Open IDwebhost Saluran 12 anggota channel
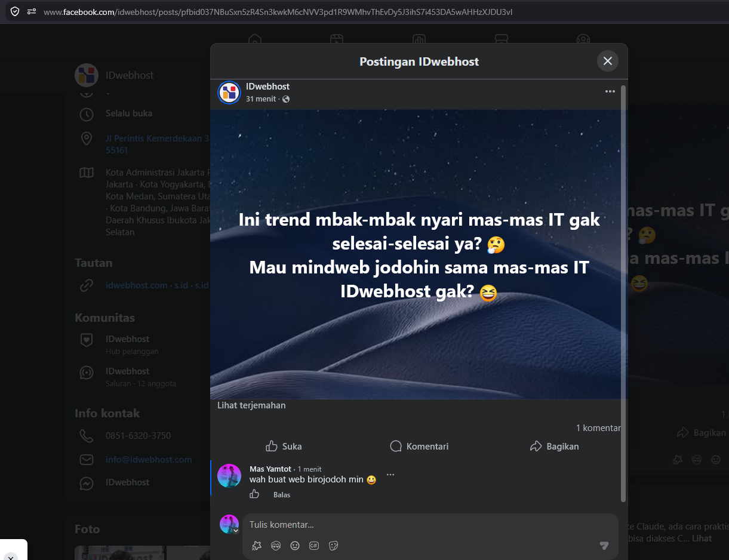 coord(141,377)
